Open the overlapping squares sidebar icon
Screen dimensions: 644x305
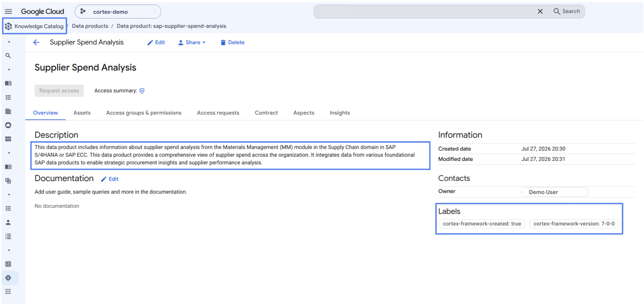click(8, 181)
